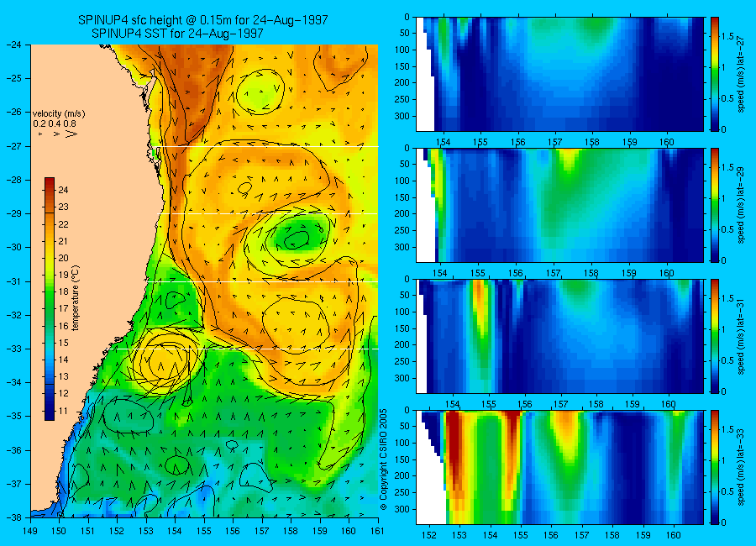Select the 'velocity (m/s)' legend label
This screenshot has height=546, width=756.
pos(59,114)
